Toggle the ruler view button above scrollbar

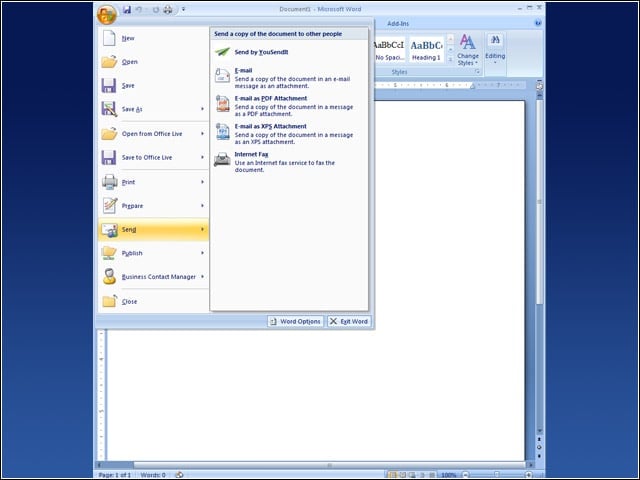pyautogui.click(x=539, y=86)
